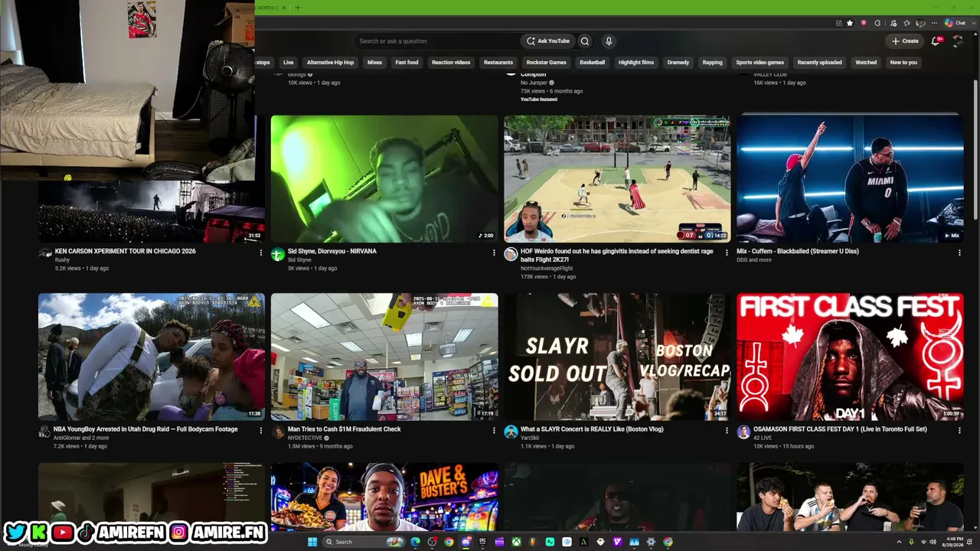Open the Rushy channel link

pyautogui.click(x=62, y=260)
